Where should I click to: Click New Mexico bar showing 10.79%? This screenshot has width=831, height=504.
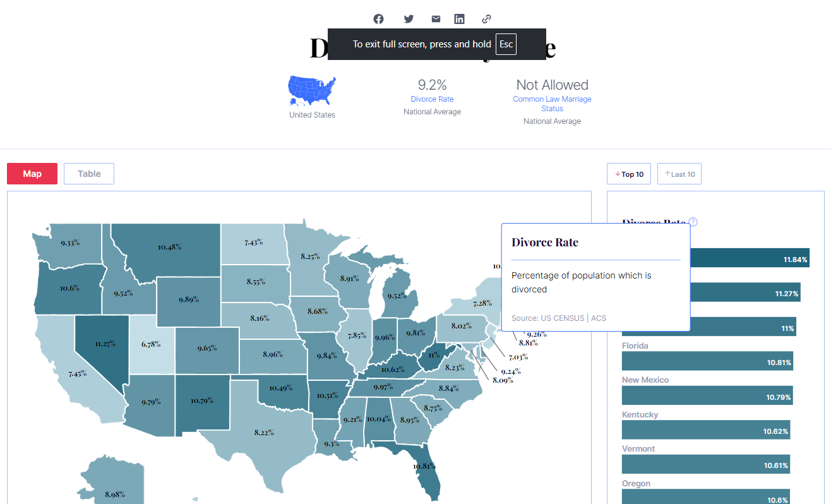pyautogui.click(x=707, y=395)
